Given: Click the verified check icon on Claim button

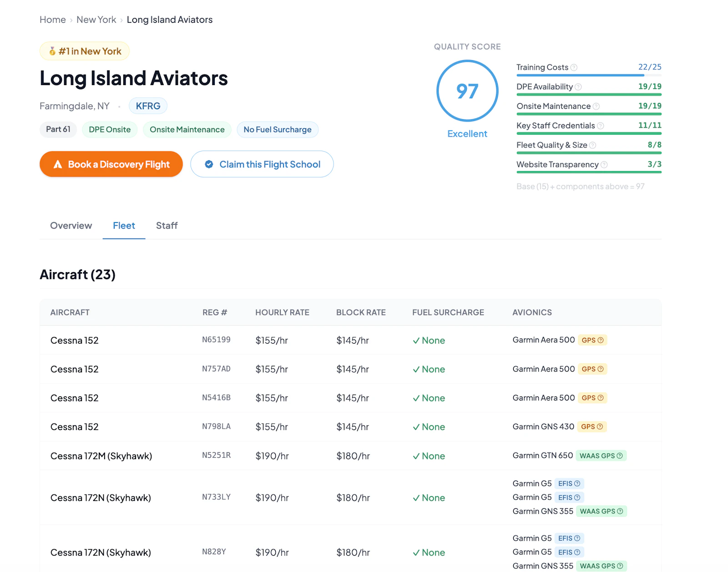Looking at the screenshot, I should (209, 164).
